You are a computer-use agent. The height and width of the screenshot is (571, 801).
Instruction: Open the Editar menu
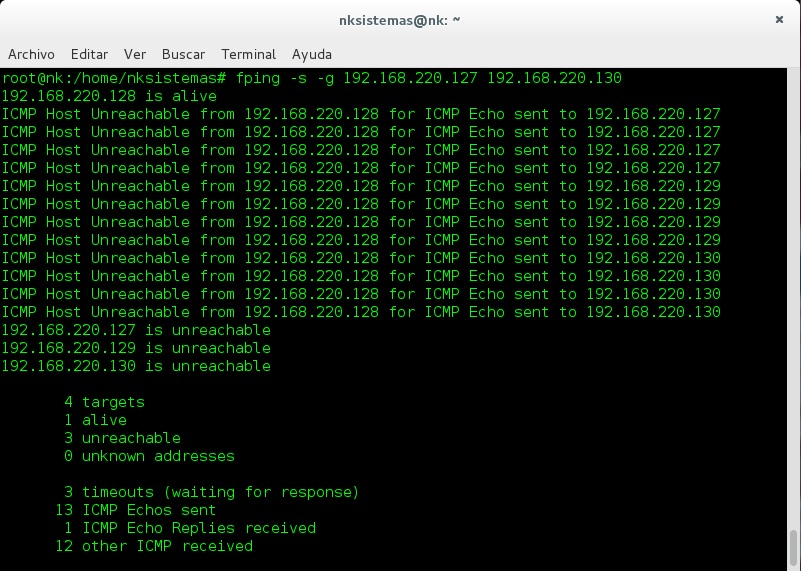[x=89, y=54]
